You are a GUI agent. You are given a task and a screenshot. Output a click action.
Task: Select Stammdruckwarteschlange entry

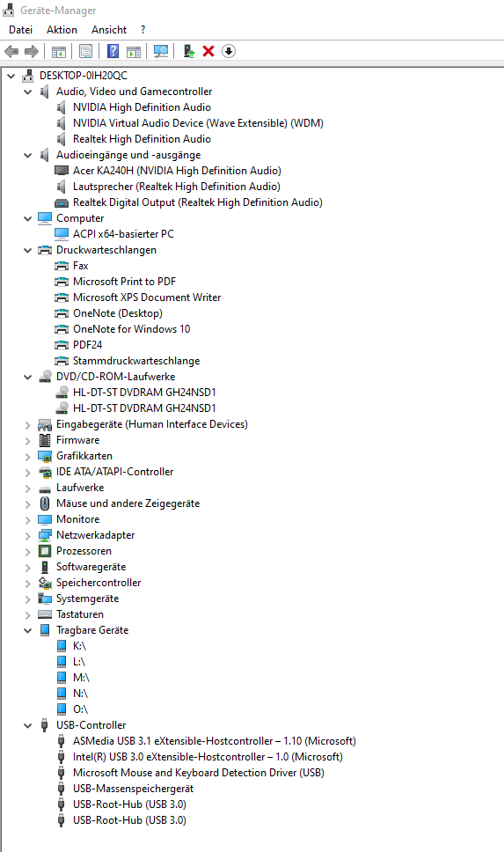pyautogui.click(x=136, y=361)
